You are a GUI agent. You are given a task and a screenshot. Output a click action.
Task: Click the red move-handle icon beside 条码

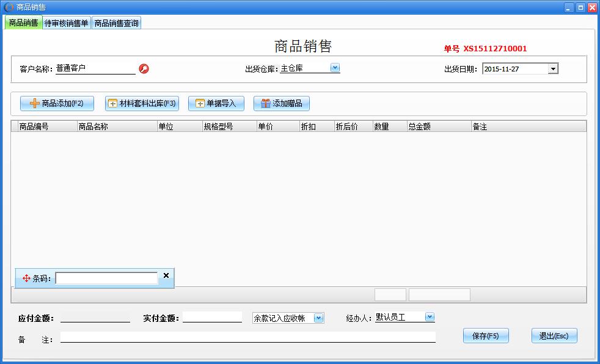tap(26, 278)
